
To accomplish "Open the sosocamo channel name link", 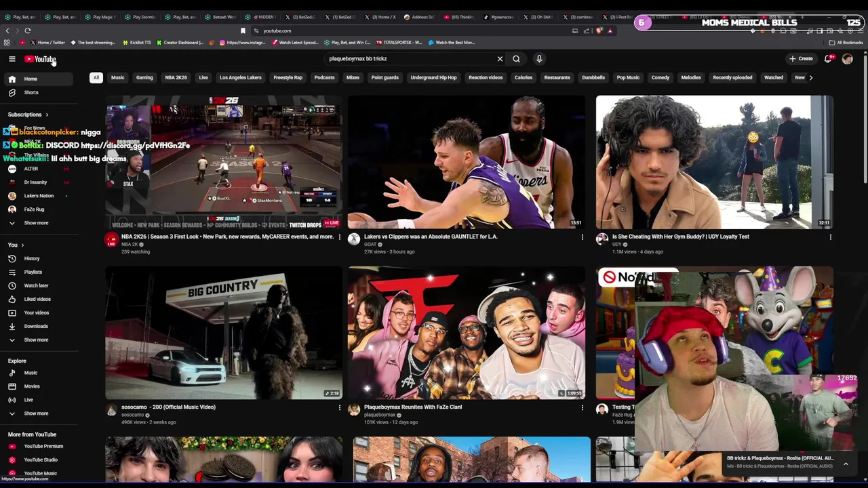I will 132,415.
